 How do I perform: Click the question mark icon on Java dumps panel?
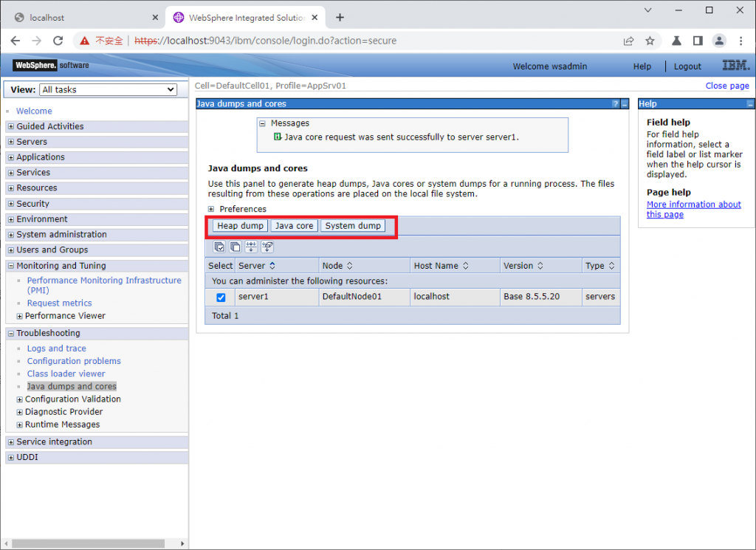click(615, 104)
